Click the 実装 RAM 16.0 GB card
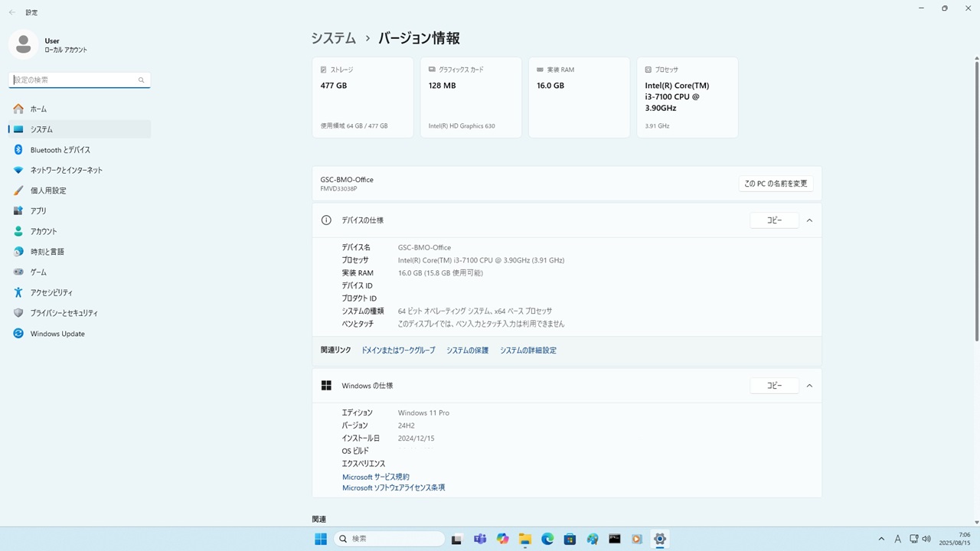The height and width of the screenshot is (551, 980). point(580,97)
